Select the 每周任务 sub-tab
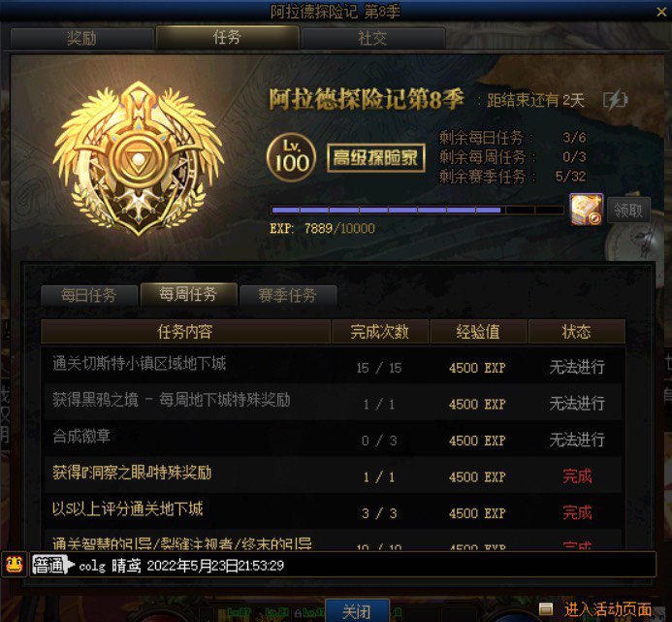 [x=188, y=294]
